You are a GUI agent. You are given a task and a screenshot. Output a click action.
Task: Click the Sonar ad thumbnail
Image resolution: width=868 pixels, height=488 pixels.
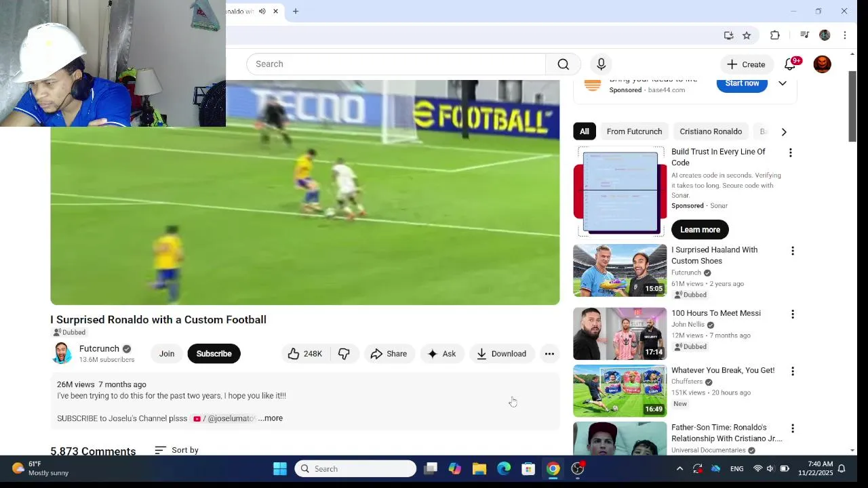[x=620, y=192]
